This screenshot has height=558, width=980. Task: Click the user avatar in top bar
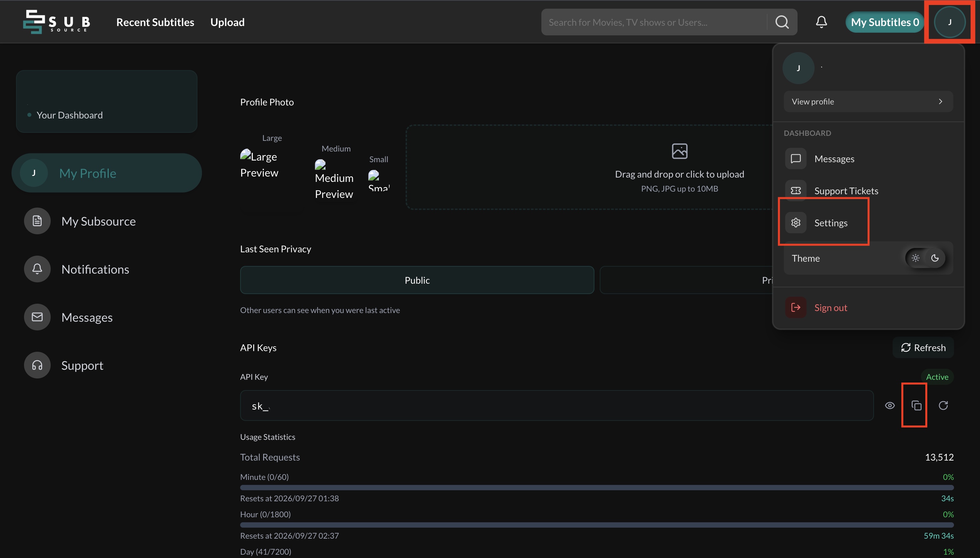tap(949, 22)
